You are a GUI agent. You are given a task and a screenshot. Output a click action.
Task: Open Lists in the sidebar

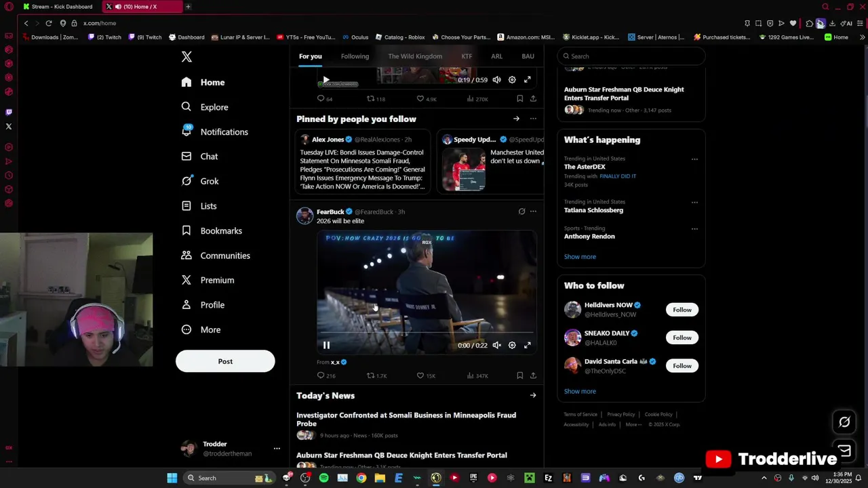199,206
